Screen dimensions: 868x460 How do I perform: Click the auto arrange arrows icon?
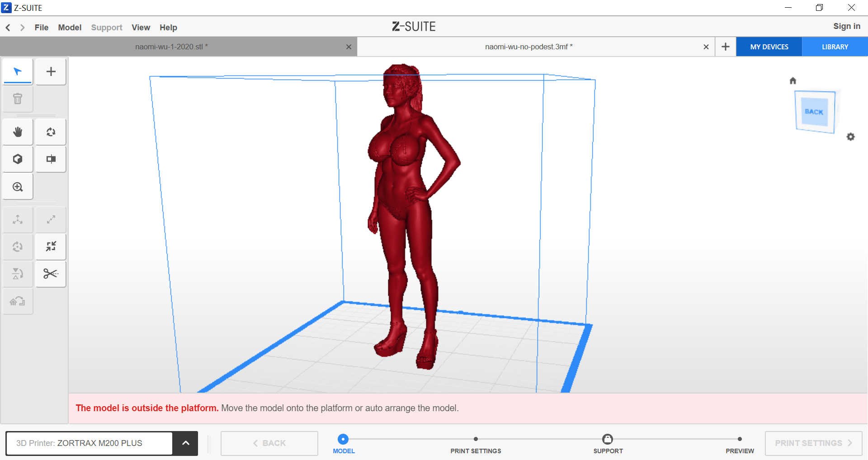[51, 247]
